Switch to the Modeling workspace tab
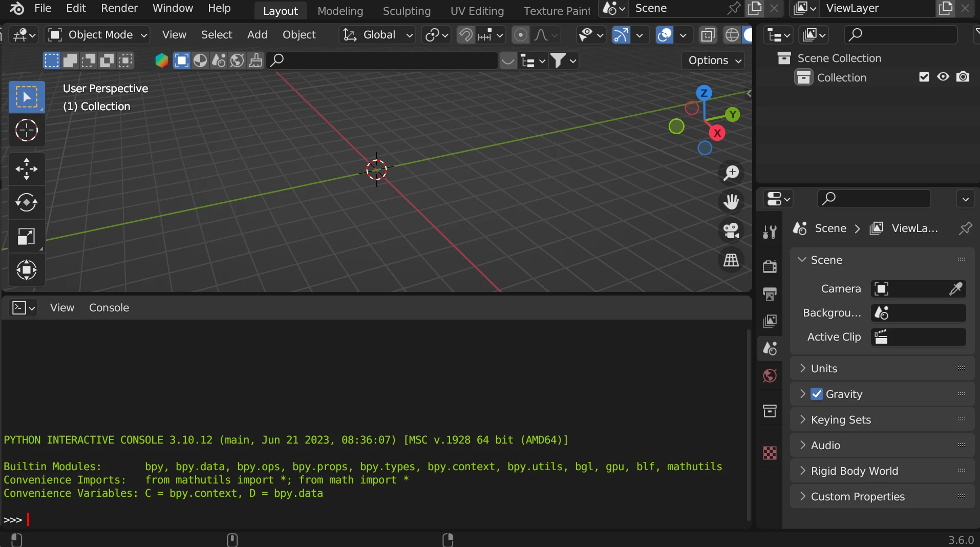Viewport: 980px width, 547px height. coord(340,11)
